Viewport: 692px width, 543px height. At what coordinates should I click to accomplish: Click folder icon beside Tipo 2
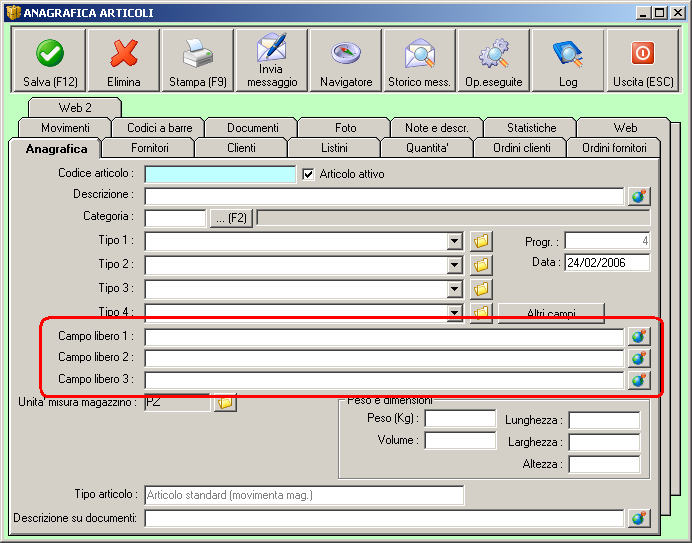(481, 265)
